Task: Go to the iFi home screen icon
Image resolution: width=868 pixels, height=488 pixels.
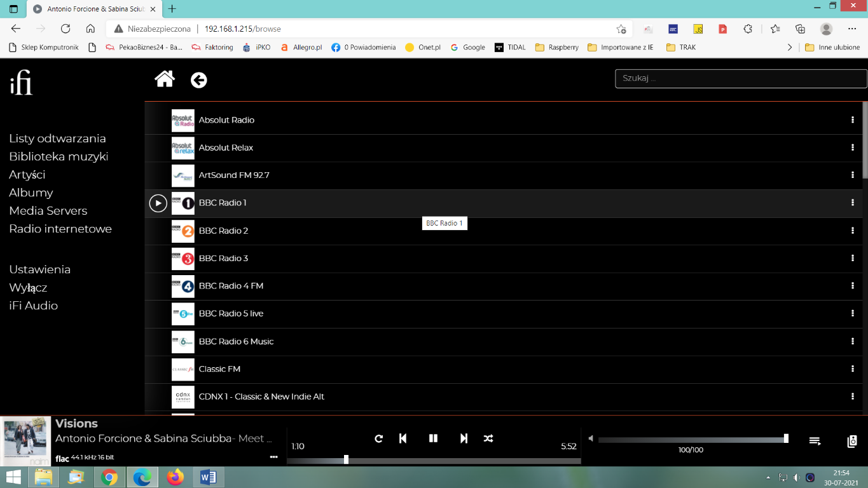Action: click(165, 79)
